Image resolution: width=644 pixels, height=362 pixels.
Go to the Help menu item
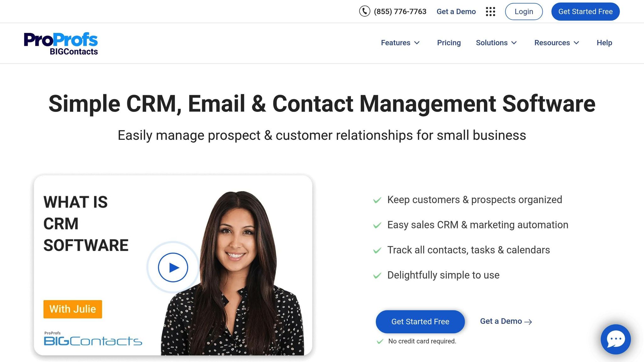604,43
